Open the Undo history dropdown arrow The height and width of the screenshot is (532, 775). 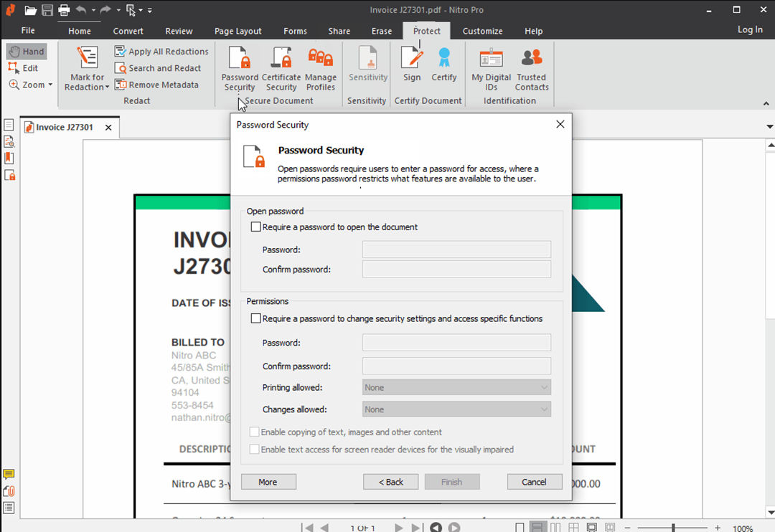(93, 10)
